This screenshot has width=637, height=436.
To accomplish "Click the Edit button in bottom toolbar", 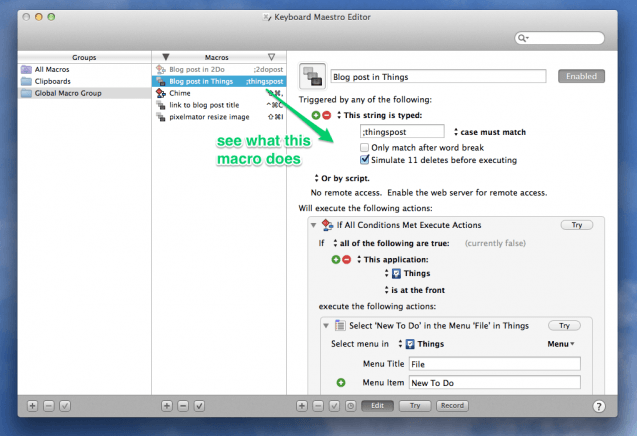I will pos(377,406).
